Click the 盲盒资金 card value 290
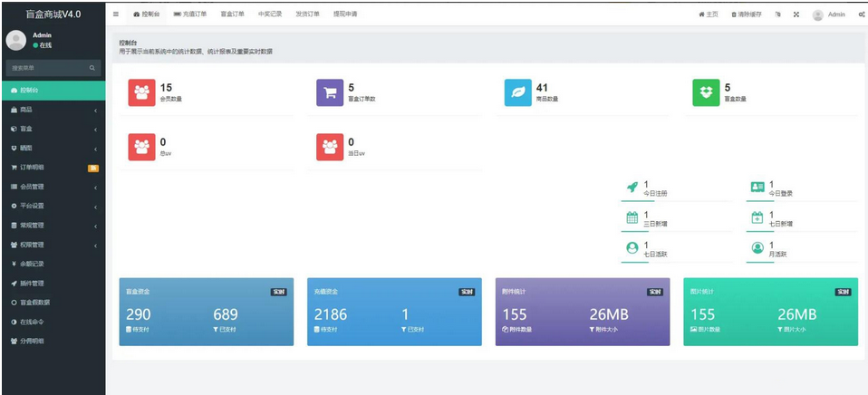Screen dimensions: 868x395 click(138, 314)
